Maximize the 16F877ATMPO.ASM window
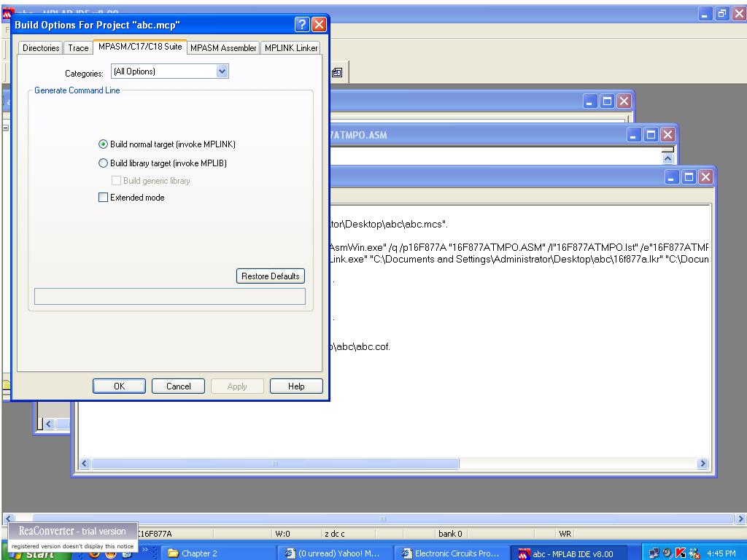Image resolution: width=747 pixels, height=560 pixels. 651,135
